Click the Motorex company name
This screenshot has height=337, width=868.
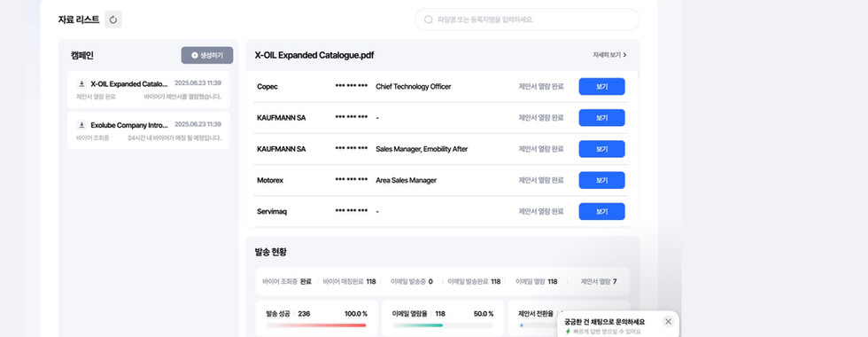point(270,180)
